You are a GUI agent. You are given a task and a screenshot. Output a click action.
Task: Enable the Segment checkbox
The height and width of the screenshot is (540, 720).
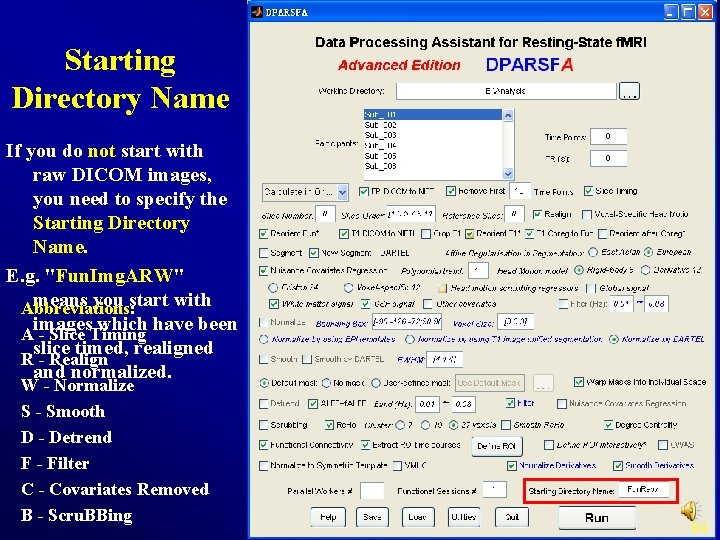[264, 253]
